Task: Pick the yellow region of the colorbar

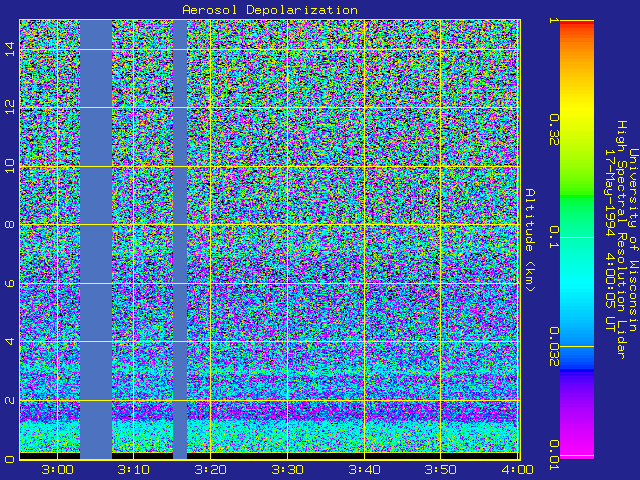Action: tap(577, 110)
